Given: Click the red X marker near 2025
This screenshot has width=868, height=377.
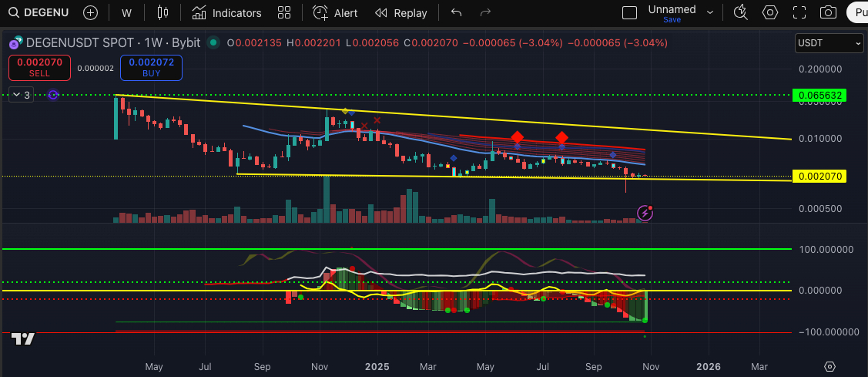Looking at the screenshot, I should [377, 119].
